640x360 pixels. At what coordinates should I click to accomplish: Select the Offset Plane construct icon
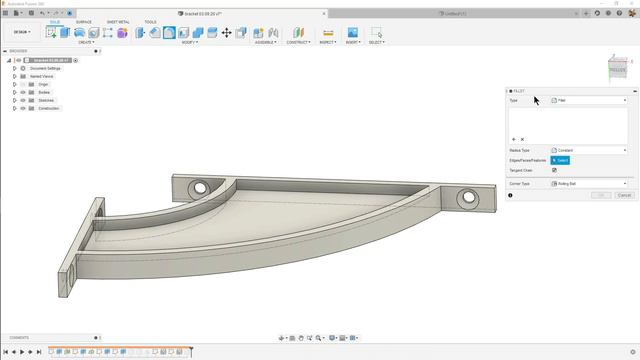(298, 32)
